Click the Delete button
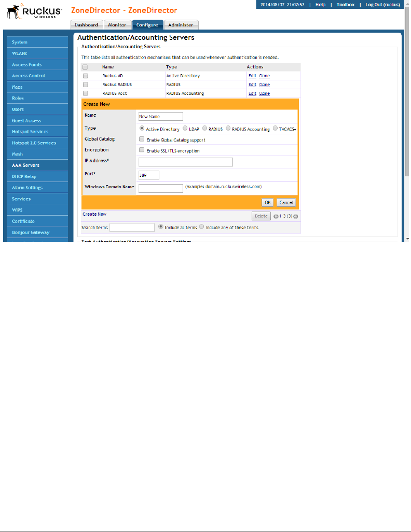 261,216
